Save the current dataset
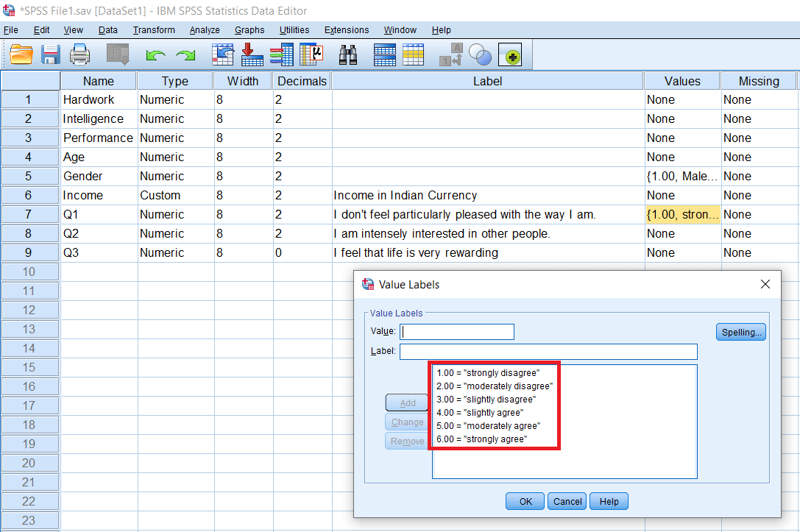This screenshot has width=800, height=532. click(50, 54)
